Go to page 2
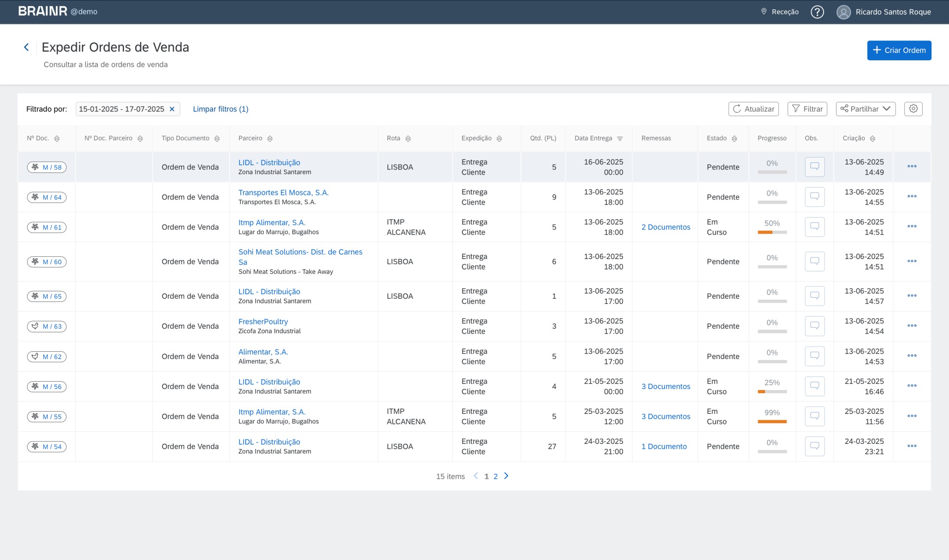Image resolution: width=949 pixels, height=560 pixels. click(x=495, y=477)
